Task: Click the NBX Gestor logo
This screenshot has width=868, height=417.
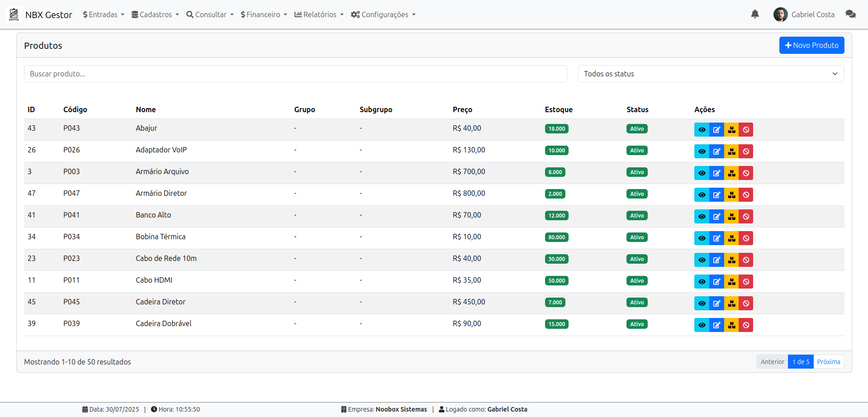Action: coord(14,14)
